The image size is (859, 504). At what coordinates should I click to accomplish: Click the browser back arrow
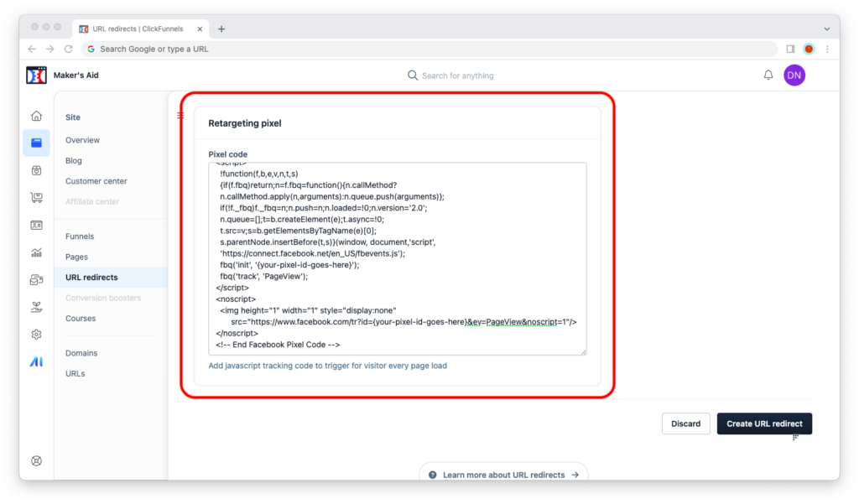click(32, 49)
